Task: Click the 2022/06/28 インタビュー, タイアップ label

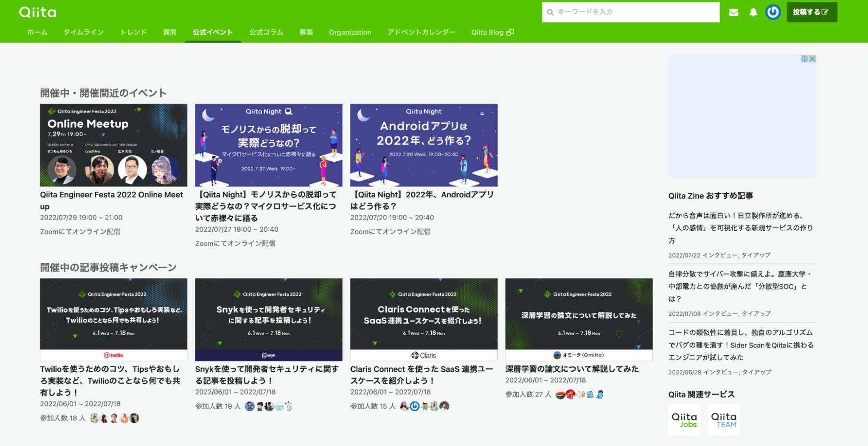Action: pyautogui.click(x=719, y=372)
